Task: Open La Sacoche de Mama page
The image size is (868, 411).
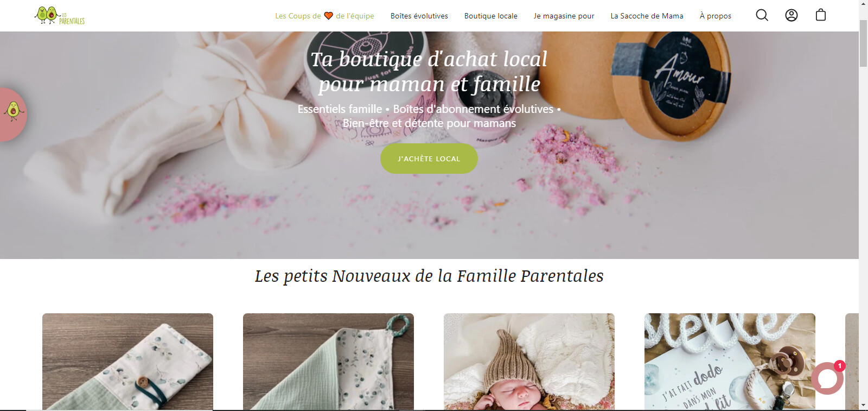Action: (647, 16)
